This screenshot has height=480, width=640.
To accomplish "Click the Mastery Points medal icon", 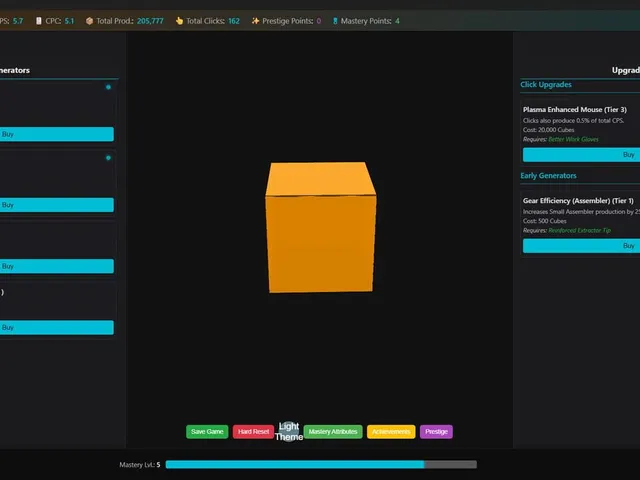I will point(335,21).
